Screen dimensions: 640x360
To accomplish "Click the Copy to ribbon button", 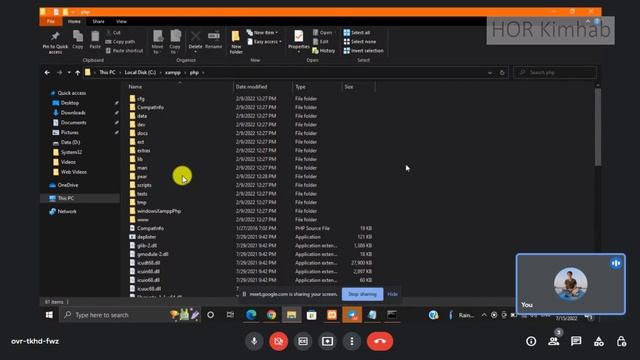I will coord(175,42).
